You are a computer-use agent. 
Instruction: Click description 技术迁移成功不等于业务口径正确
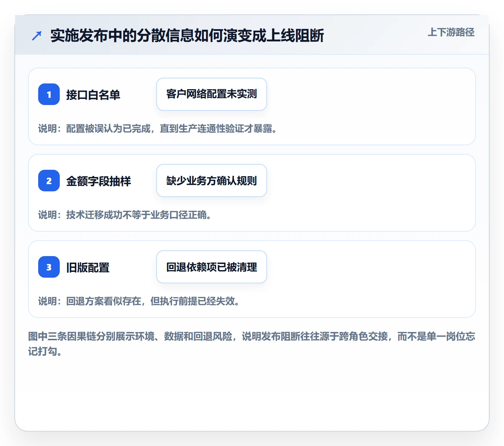point(125,215)
